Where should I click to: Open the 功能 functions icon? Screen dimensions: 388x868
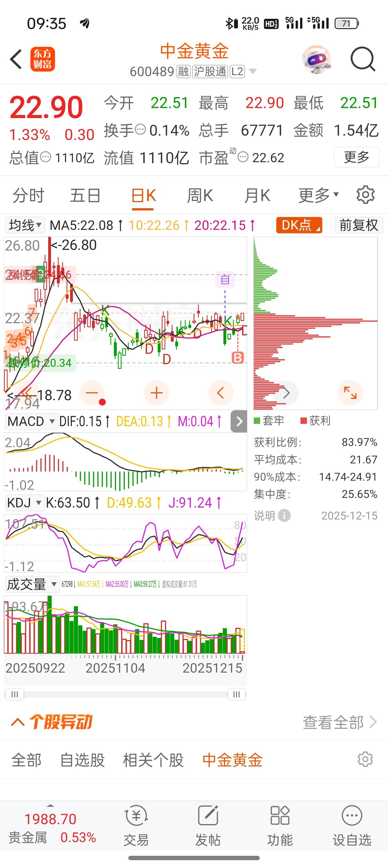coord(280,825)
